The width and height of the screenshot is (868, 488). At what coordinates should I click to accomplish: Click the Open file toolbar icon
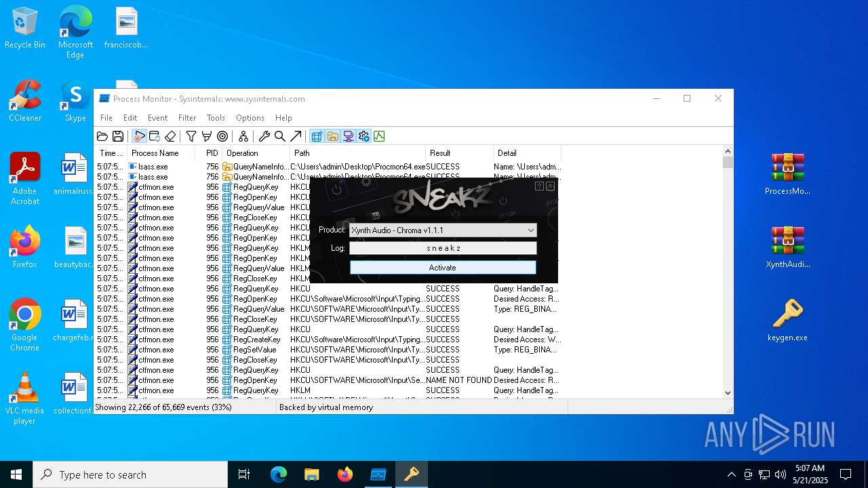(x=102, y=136)
